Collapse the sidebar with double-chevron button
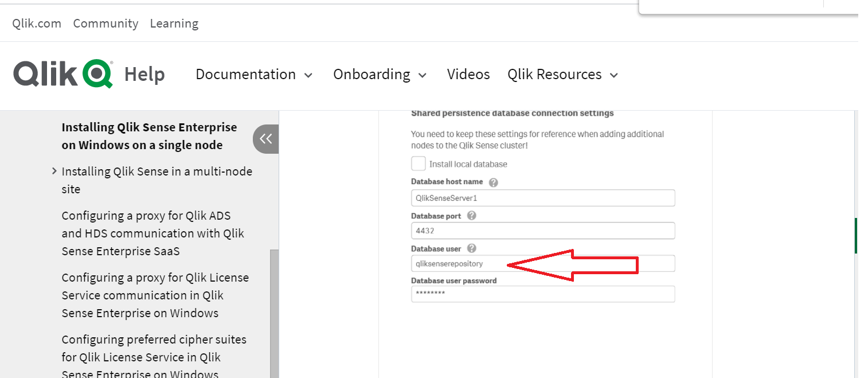 [265, 139]
